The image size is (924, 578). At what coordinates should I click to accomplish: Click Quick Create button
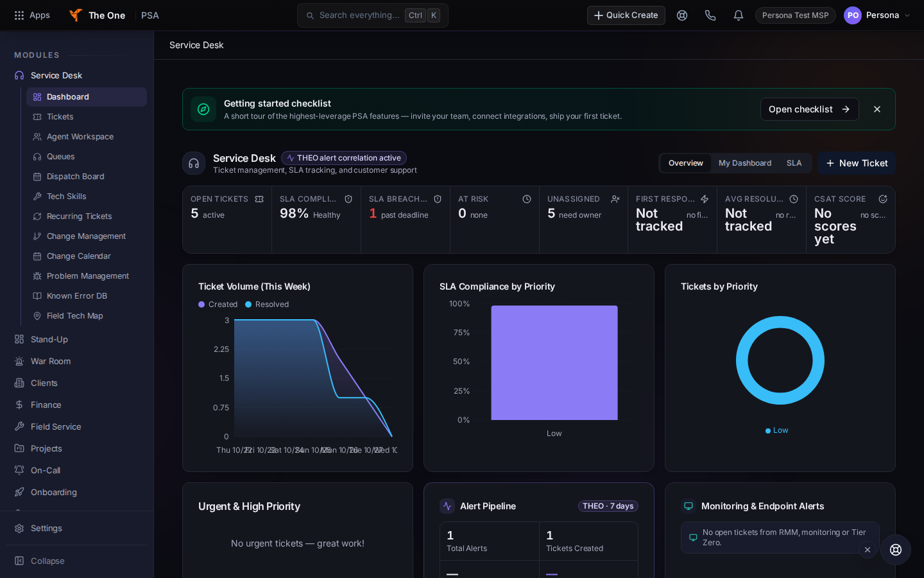[x=626, y=15]
